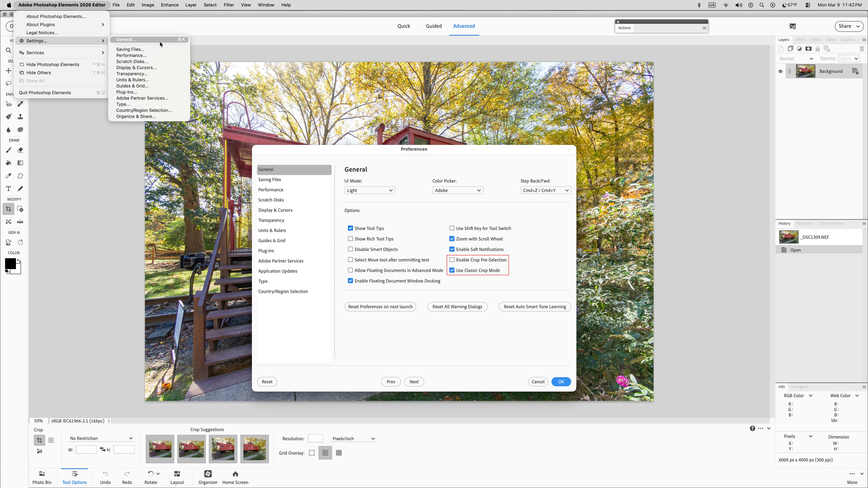Click Reset All Warning Dialogs button
This screenshot has width=868, height=488.
[x=457, y=307]
